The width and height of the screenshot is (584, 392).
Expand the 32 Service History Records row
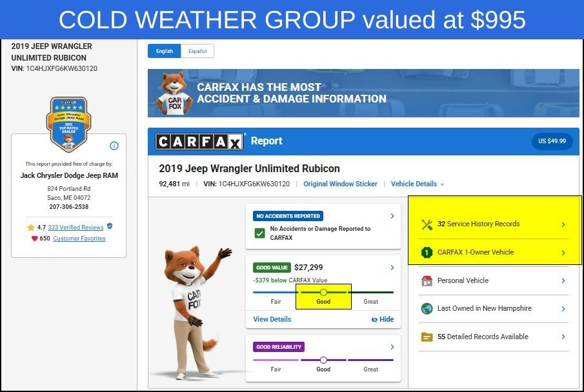494,224
